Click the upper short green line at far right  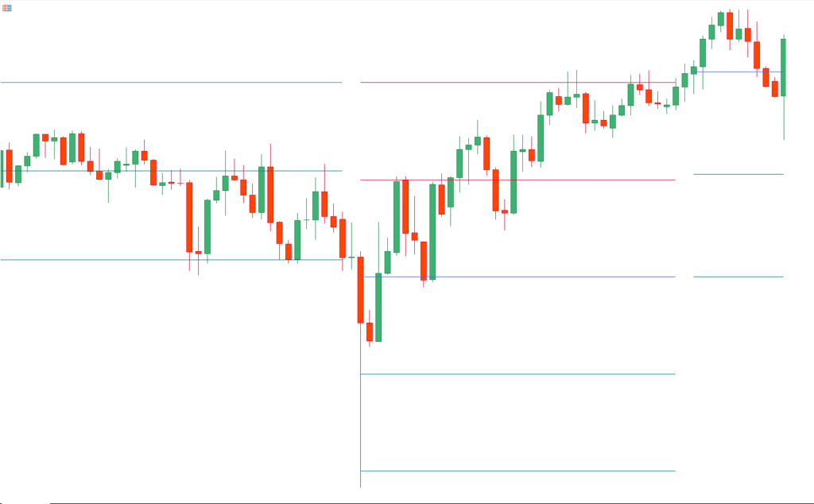tap(738, 174)
